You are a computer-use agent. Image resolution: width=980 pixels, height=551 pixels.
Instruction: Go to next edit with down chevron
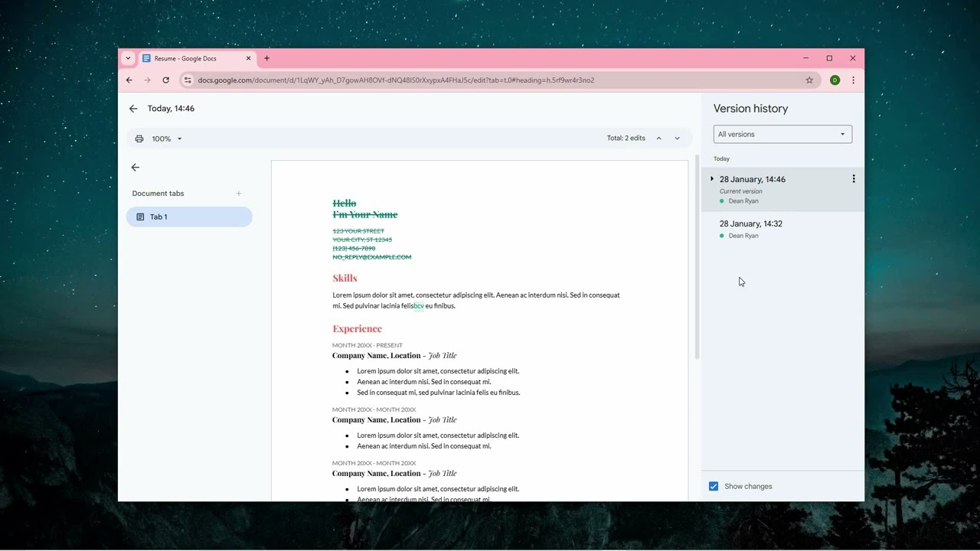(677, 139)
